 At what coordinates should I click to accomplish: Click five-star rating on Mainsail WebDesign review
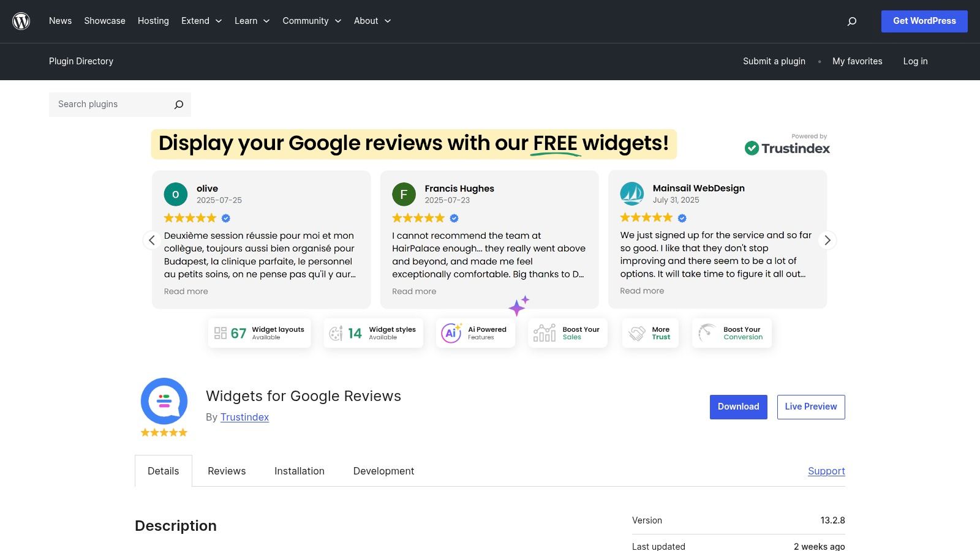pos(646,217)
